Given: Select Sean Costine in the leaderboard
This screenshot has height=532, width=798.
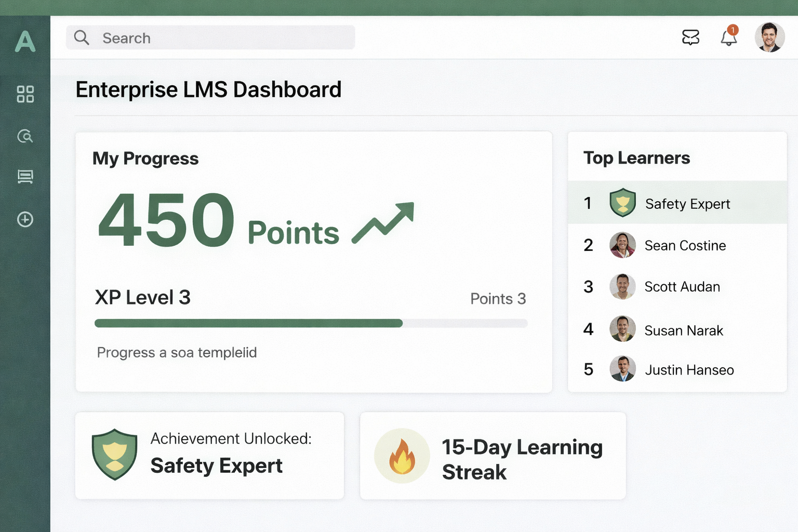Looking at the screenshot, I should click(x=685, y=245).
